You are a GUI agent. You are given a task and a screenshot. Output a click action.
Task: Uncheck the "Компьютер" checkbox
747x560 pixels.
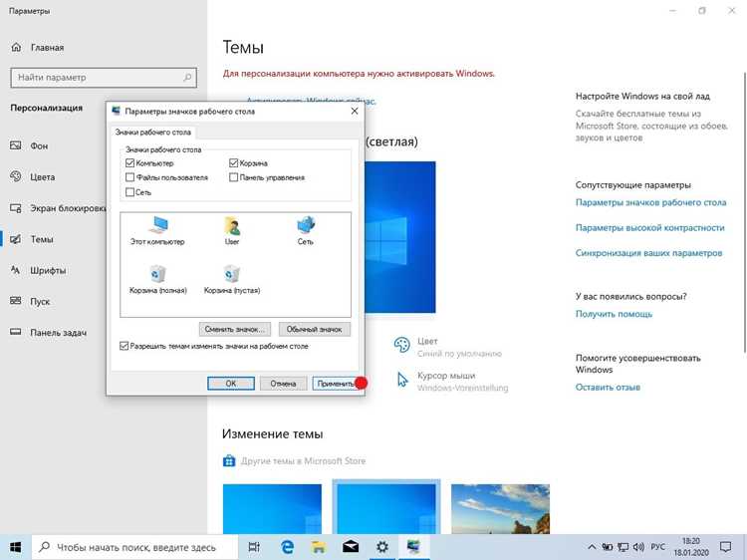[129, 163]
